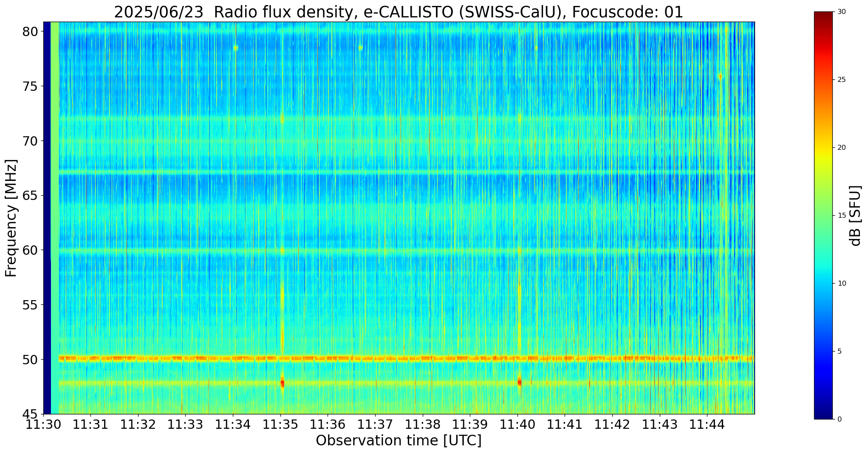868x453 pixels.
Task: Click the 70 MHz frequency tick label
Action: [31, 141]
